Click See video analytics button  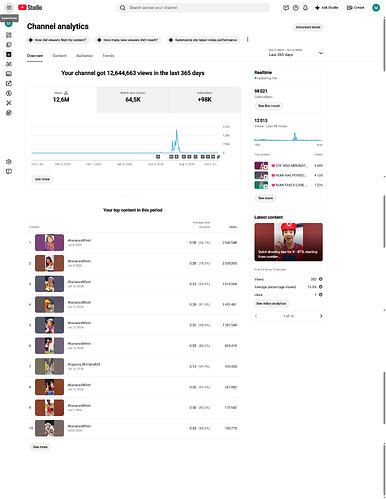coord(271,303)
